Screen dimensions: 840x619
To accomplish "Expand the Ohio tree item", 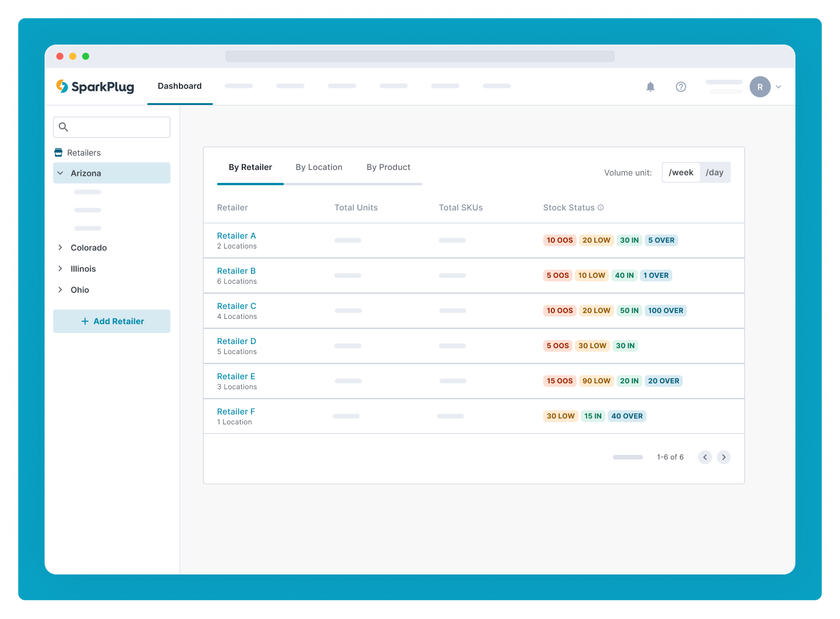I will click(60, 290).
